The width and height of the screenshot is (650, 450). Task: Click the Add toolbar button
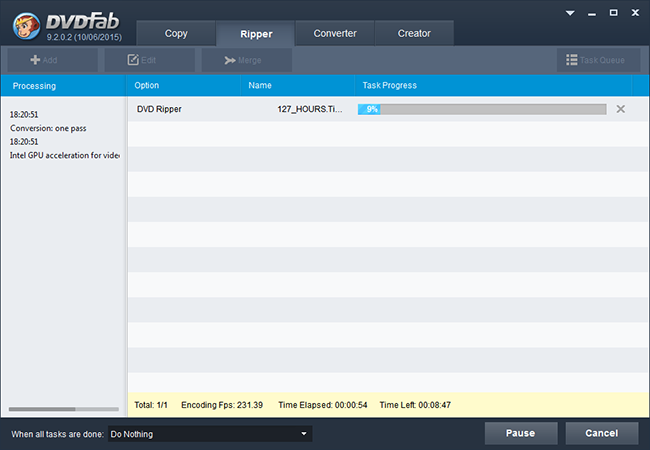tap(52, 60)
